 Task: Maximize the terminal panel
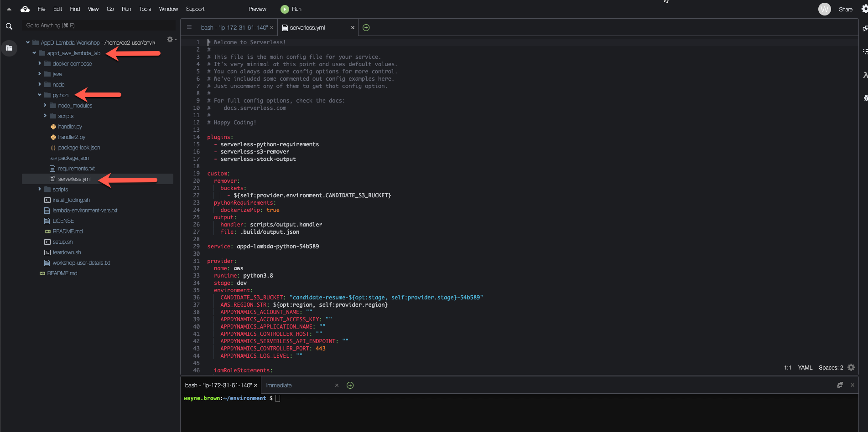point(840,385)
